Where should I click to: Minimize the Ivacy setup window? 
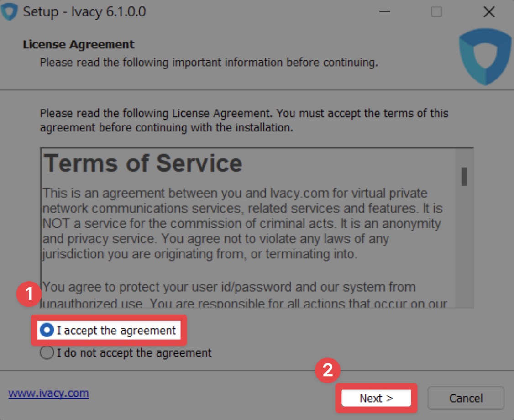(x=384, y=12)
